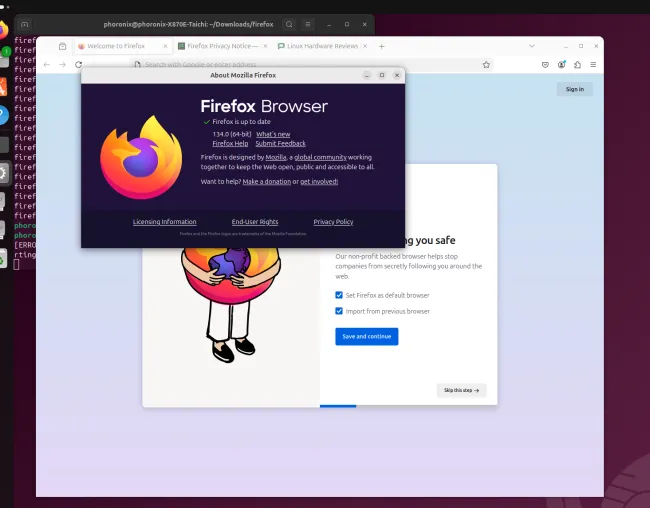Switch to the Welcome to Firefox tab
The height and width of the screenshot is (508, 650).
(123, 46)
